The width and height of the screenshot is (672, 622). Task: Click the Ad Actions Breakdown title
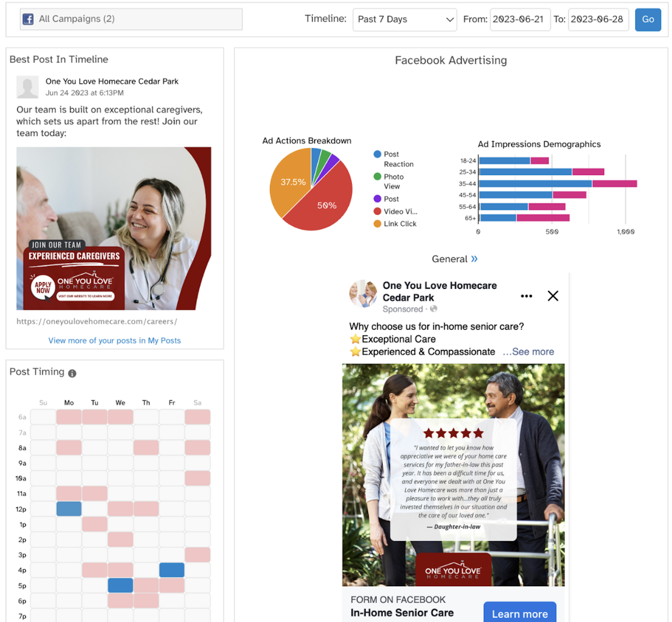[x=307, y=141]
